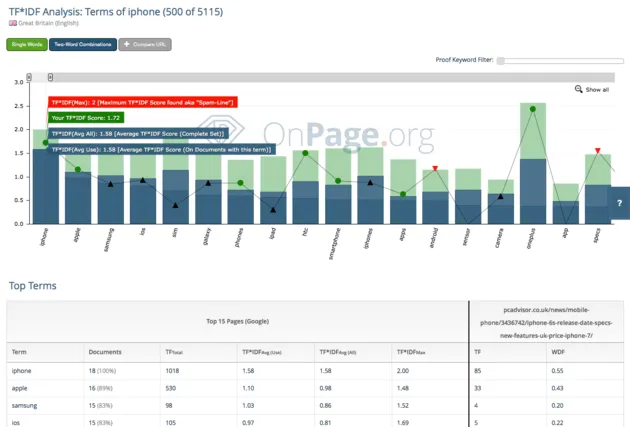Click the black triangle on iphones bar

pyautogui.click(x=370, y=182)
